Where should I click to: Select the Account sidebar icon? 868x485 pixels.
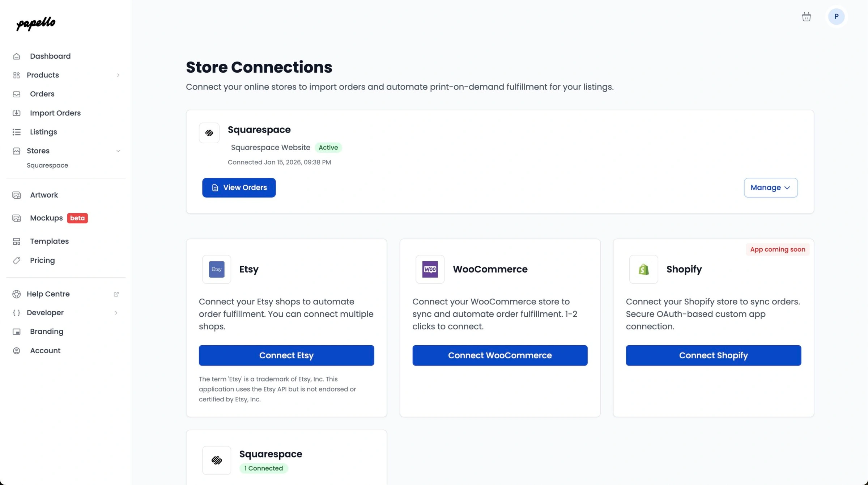click(x=17, y=350)
